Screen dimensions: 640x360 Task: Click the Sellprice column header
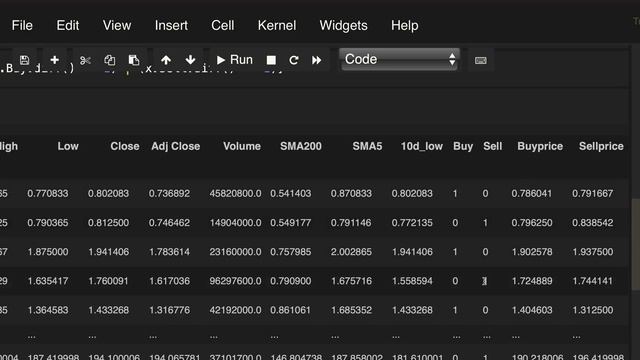(x=601, y=146)
